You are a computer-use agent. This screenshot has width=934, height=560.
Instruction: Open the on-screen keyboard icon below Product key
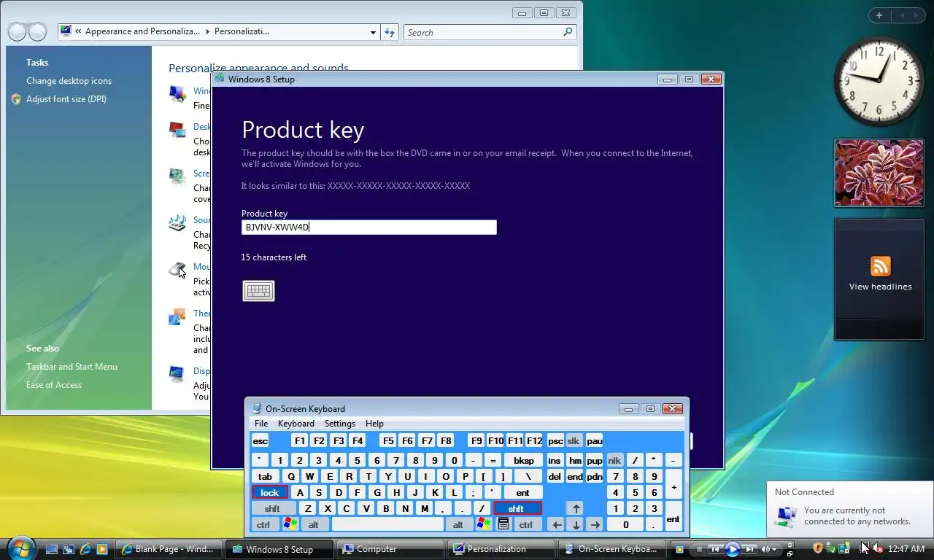point(258,291)
